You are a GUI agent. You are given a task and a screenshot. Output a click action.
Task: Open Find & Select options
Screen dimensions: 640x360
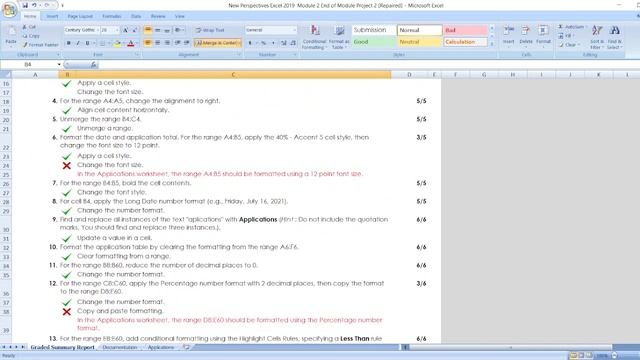614,37
